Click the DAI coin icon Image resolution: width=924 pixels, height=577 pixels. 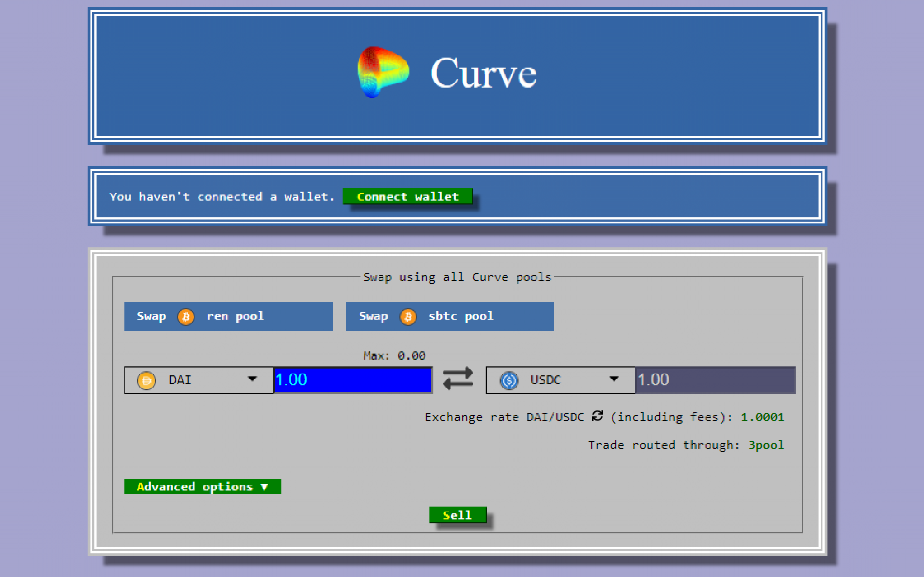146,380
